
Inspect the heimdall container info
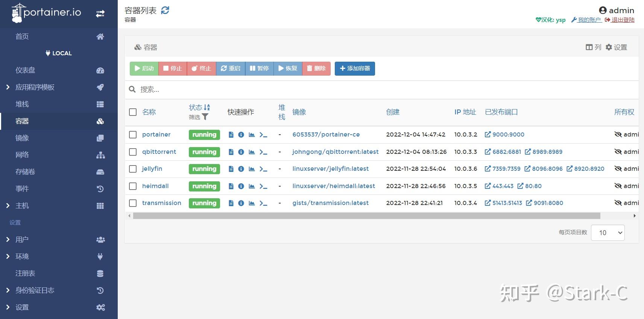point(241,186)
